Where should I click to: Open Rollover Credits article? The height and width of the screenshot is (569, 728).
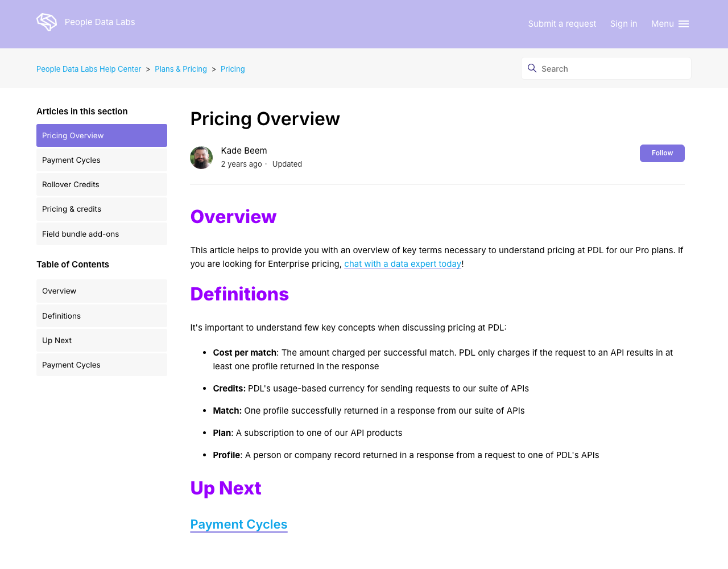pos(102,184)
